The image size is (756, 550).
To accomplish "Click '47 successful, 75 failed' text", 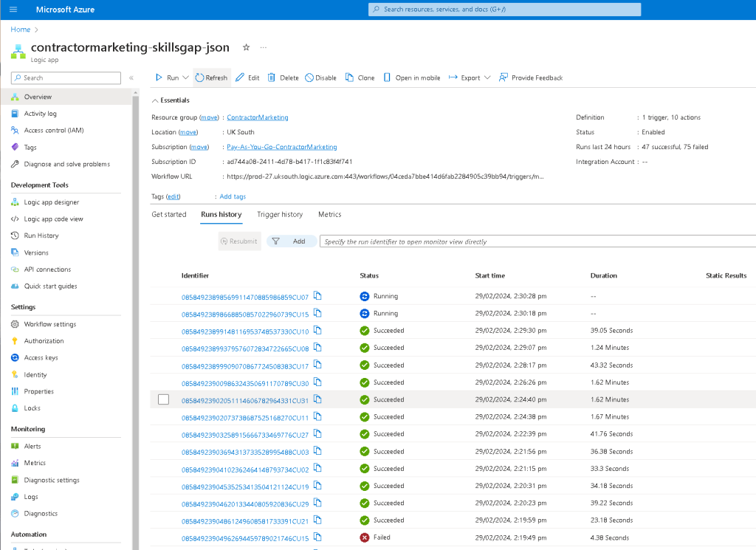I will click(675, 147).
